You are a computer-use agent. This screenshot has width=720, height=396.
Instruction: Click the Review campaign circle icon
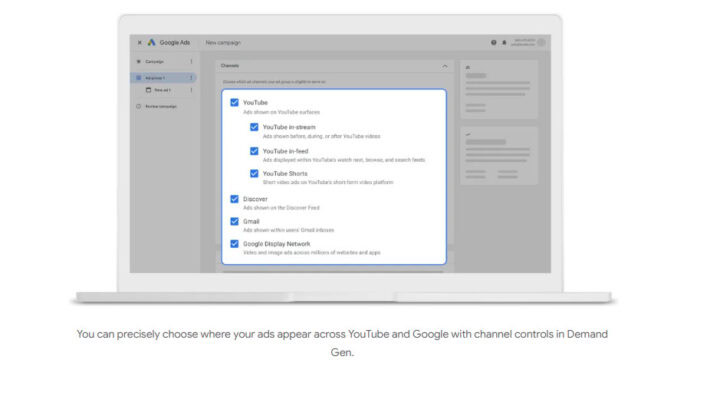coord(139,107)
